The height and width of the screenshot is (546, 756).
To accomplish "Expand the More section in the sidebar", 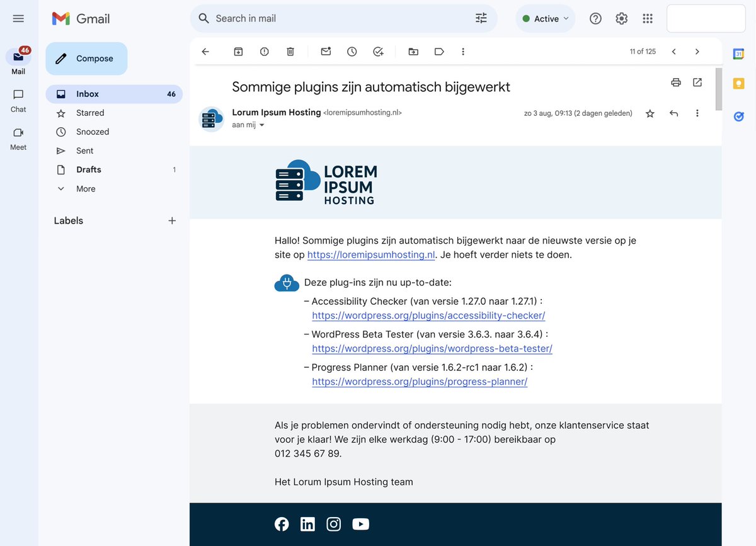I will [85, 188].
